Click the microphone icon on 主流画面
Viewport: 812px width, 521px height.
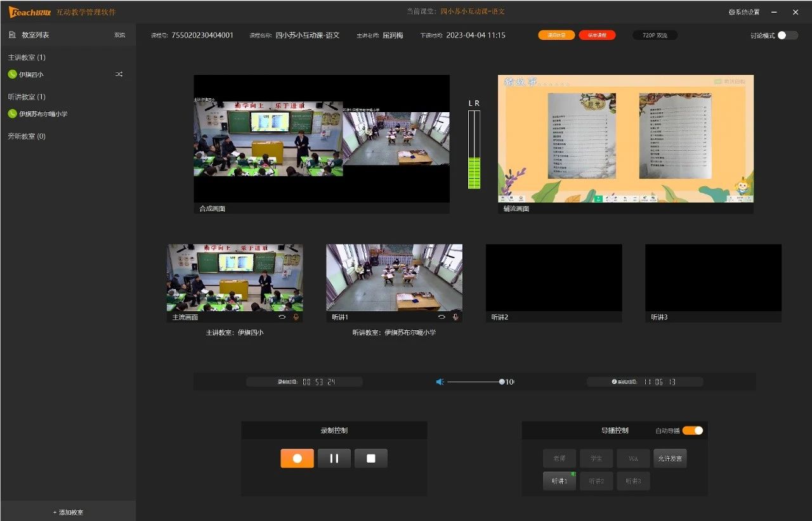pos(296,317)
